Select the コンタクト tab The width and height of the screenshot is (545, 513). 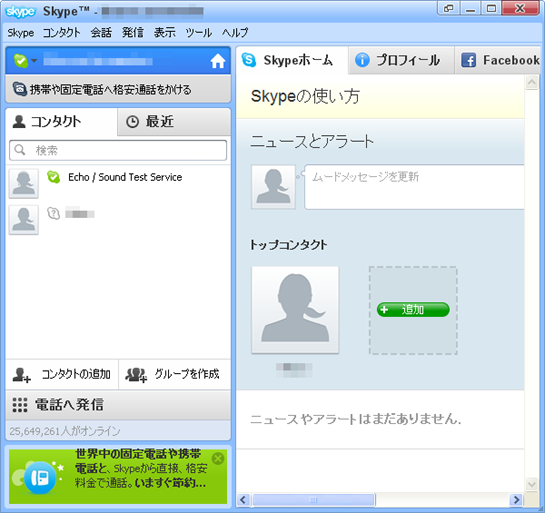pyautogui.click(x=62, y=122)
